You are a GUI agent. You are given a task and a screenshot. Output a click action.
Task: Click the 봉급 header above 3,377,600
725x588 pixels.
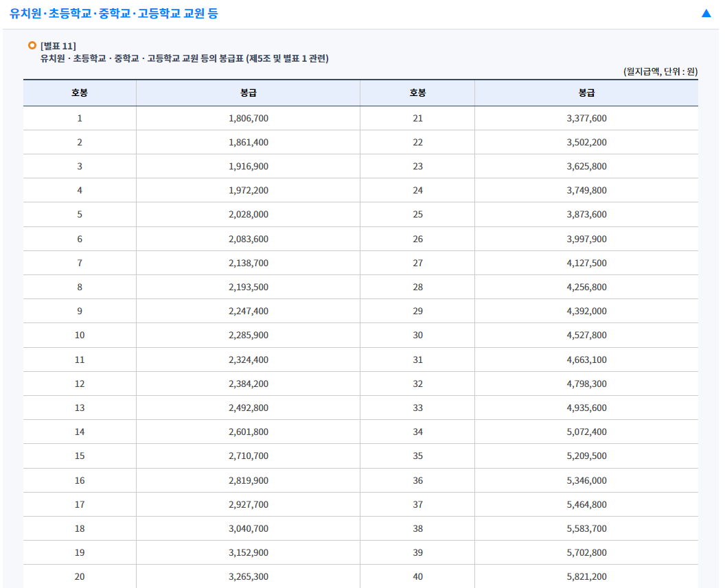tap(586, 93)
